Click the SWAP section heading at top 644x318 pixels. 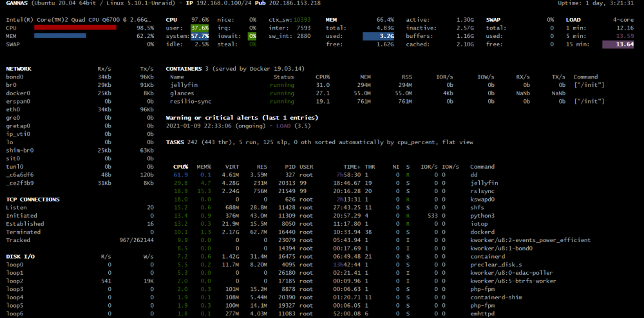(493, 20)
